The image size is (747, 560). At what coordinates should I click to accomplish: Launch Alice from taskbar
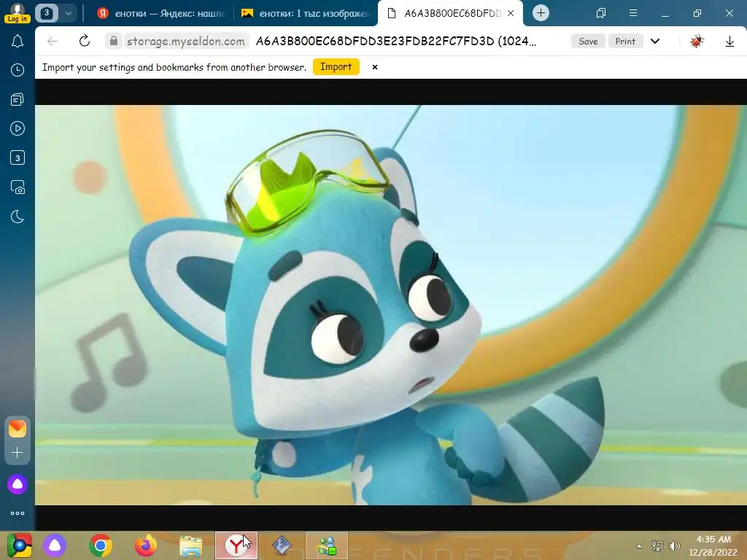55,545
